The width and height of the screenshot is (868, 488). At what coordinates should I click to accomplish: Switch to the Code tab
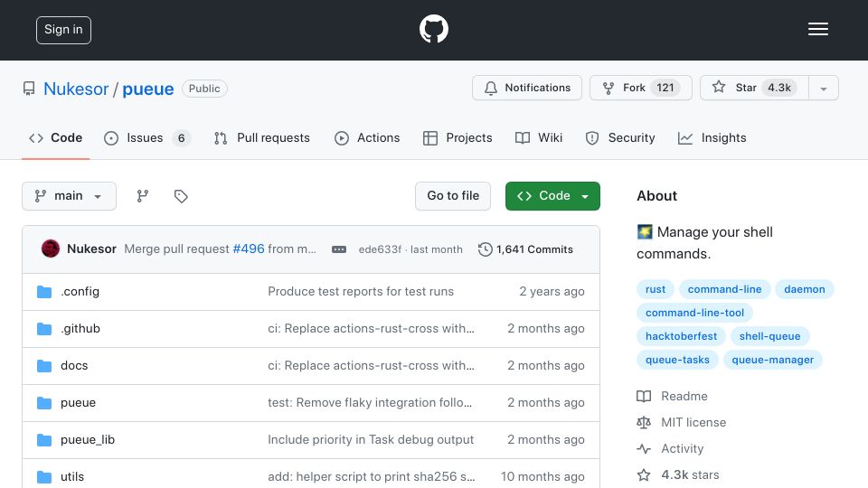click(x=55, y=137)
